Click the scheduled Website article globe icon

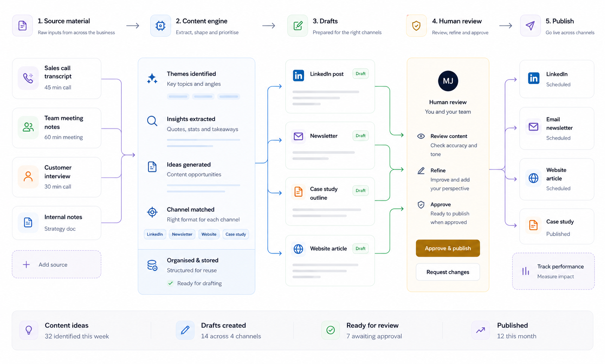tap(533, 178)
